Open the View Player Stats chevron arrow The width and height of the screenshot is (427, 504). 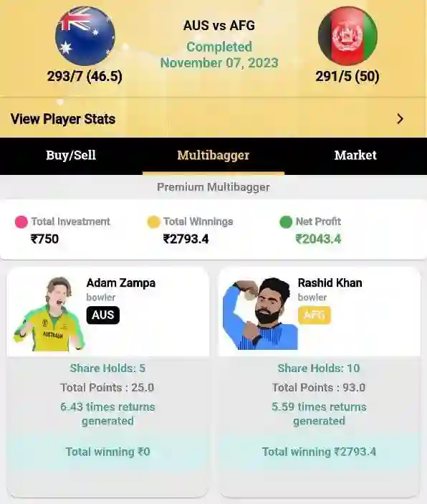(x=400, y=119)
